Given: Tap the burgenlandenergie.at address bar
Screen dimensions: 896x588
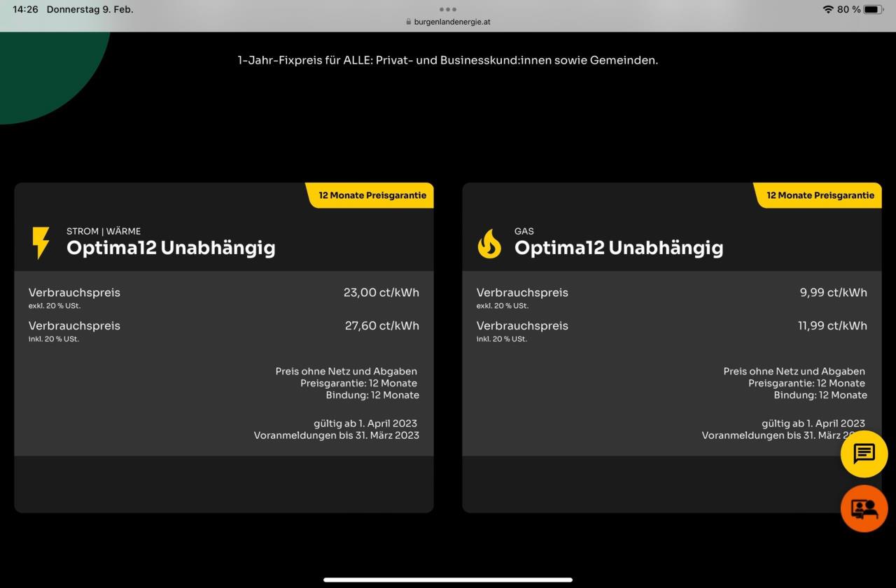Looking at the screenshot, I should pyautogui.click(x=448, y=22).
